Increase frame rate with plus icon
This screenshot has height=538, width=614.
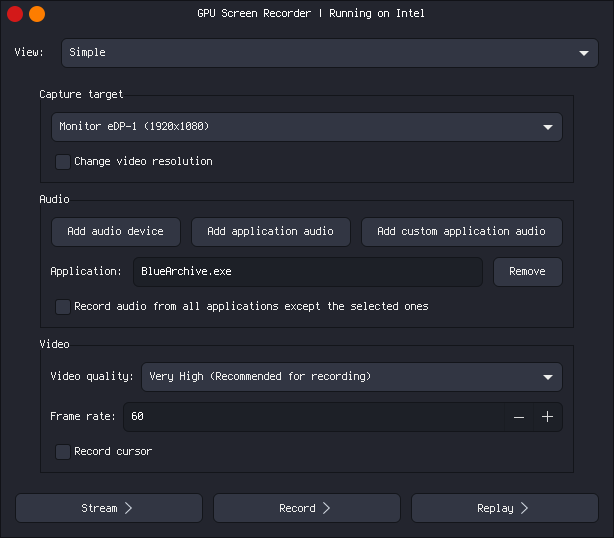[x=547, y=417]
